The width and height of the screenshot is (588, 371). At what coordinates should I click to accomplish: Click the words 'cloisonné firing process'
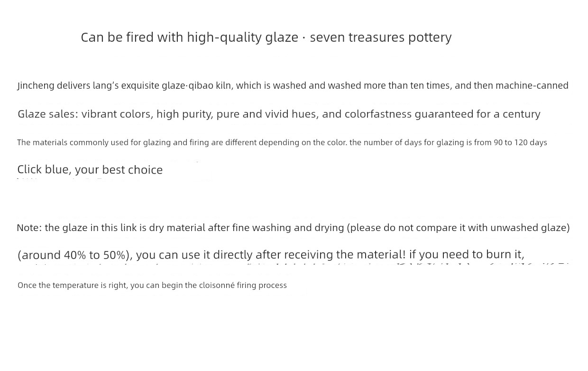[x=243, y=285]
